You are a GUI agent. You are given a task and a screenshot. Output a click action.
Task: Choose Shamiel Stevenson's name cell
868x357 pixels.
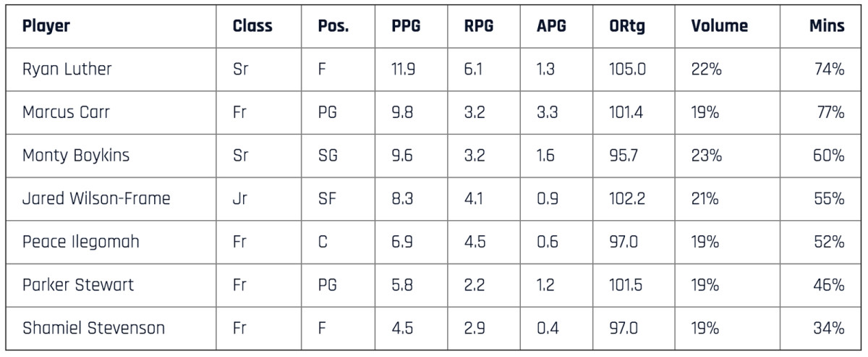pyautogui.click(x=93, y=328)
